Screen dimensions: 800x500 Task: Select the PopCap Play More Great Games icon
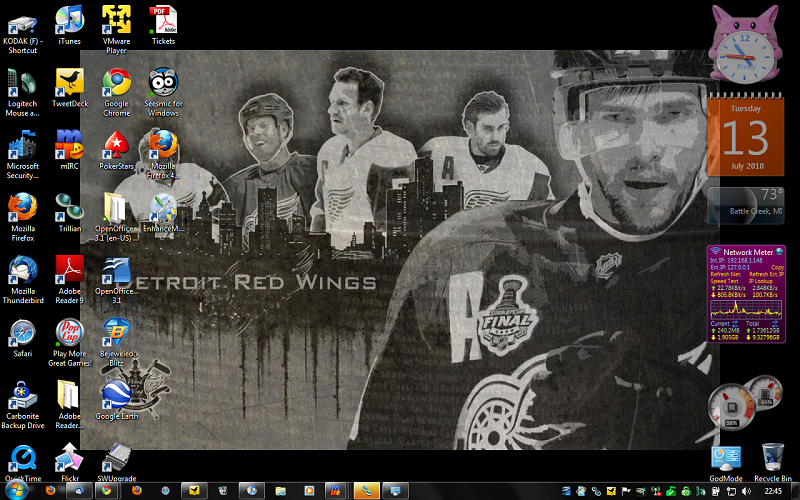click(x=70, y=342)
